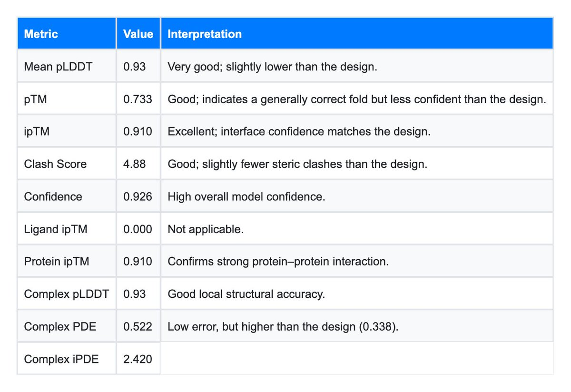This screenshot has width=571, height=392.
Task: Click the Confidence value 0.926
Action: click(x=138, y=196)
